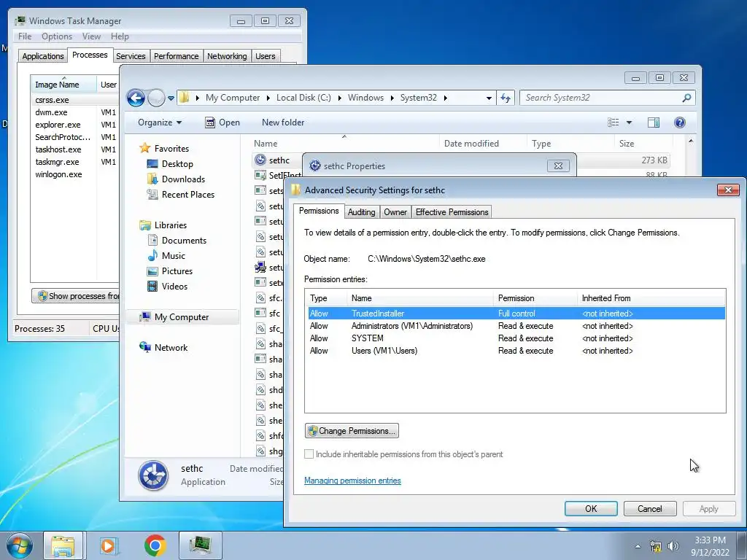Open Windows Media Player from taskbar

[108, 545]
